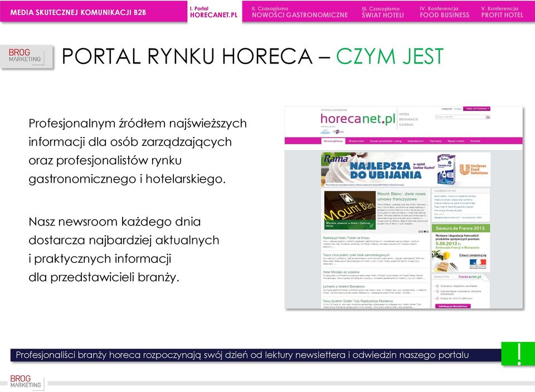Click the paragraph starting 'Profesjonalnym źródłem'
Viewport: 535px width, 392px height.
(138, 151)
